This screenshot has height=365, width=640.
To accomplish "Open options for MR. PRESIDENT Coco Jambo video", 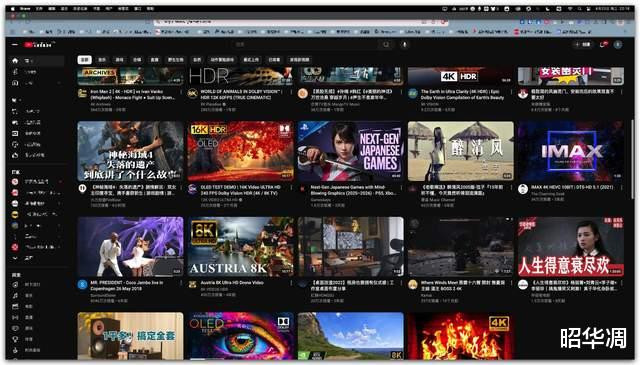I will pyautogui.click(x=181, y=283).
